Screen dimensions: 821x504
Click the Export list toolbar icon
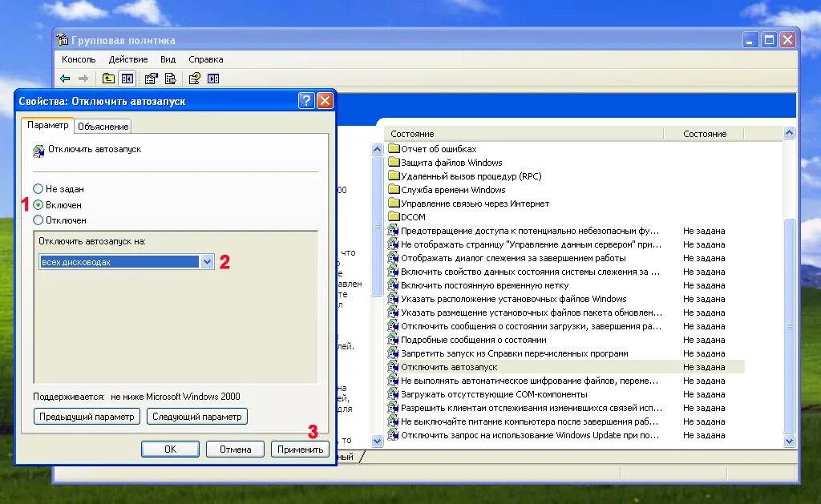[x=170, y=79]
